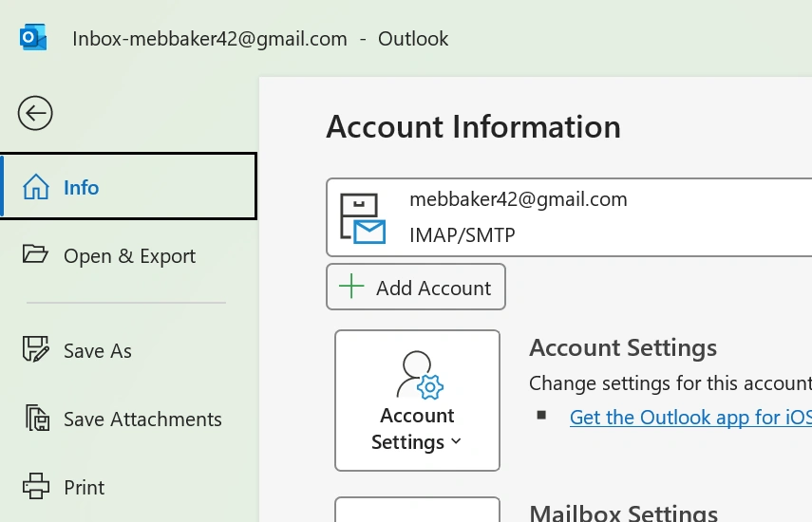Screen dimensions: 812x522
Task: Click the window title Inbox-mebbaker42@gmail.com
Action: 210,39
